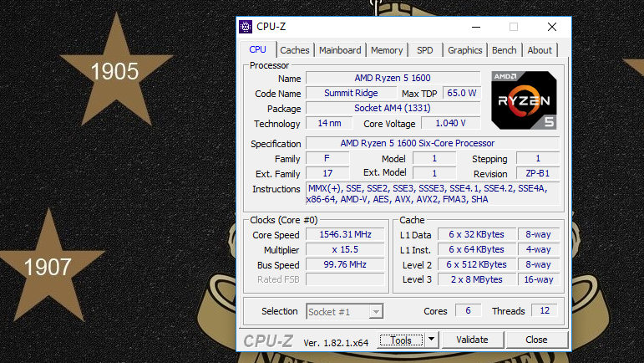The image size is (644, 363).
Task: Click the Technology value 14 nm
Action: pyautogui.click(x=329, y=123)
